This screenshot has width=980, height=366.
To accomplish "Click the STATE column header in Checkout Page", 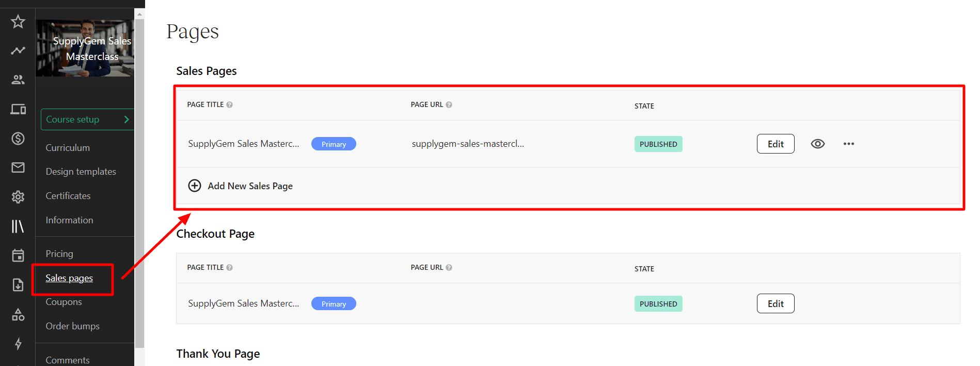I will click(x=644, y=269).
